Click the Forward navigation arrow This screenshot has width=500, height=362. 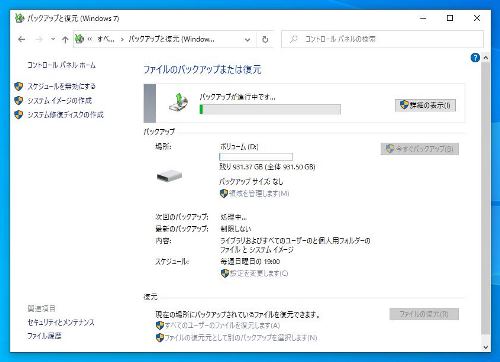point(39,40)
